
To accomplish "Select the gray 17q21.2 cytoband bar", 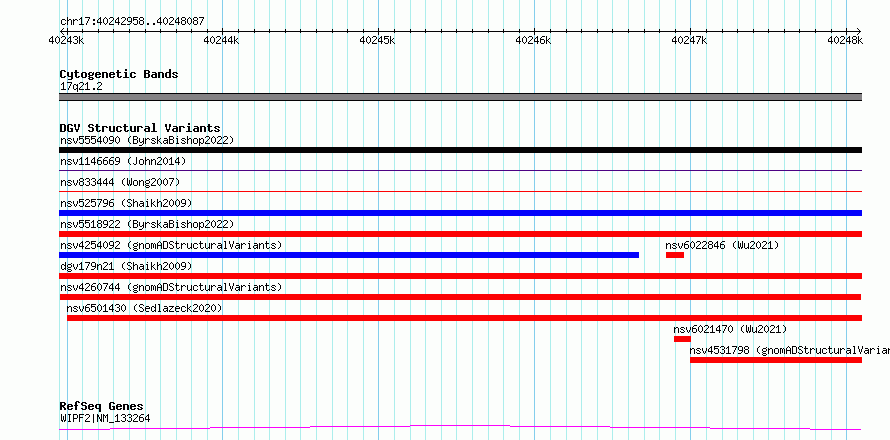I will pos(460,97).
